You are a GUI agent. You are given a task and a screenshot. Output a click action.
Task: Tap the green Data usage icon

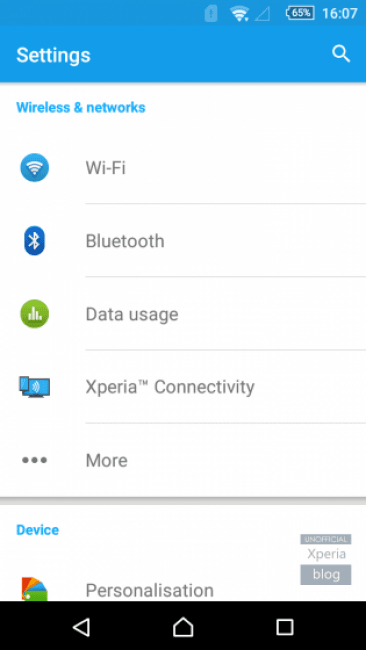(34, 314)
